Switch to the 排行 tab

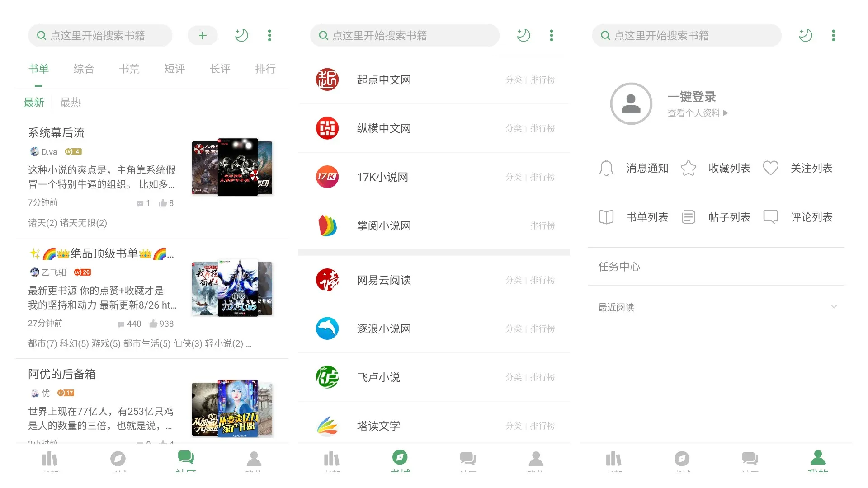265,69
